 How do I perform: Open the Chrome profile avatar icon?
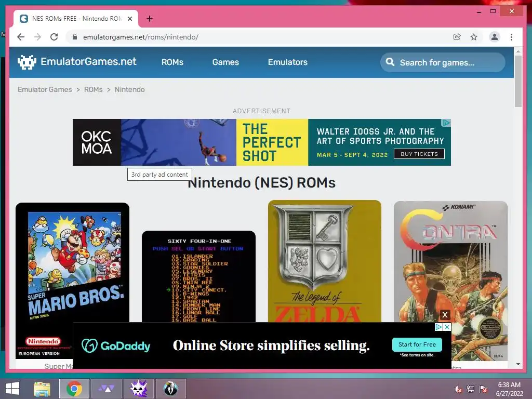pyautogui.click(x=495, y=37)
